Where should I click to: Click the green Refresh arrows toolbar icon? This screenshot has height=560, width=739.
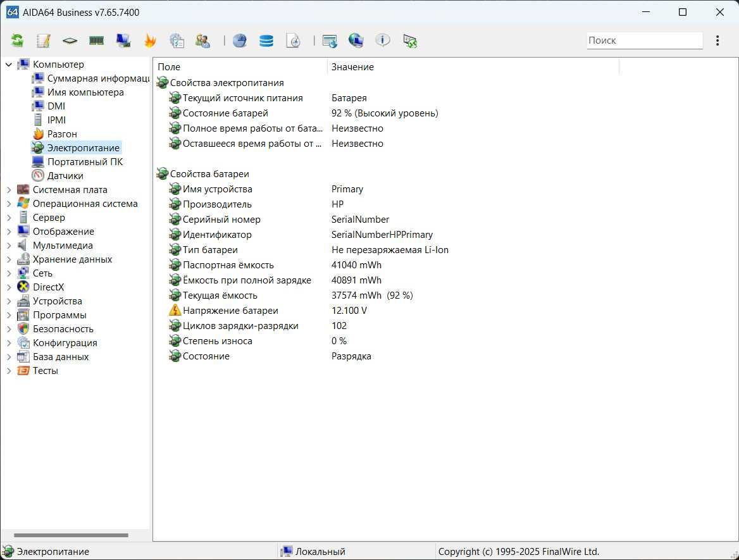pos(18,40)
